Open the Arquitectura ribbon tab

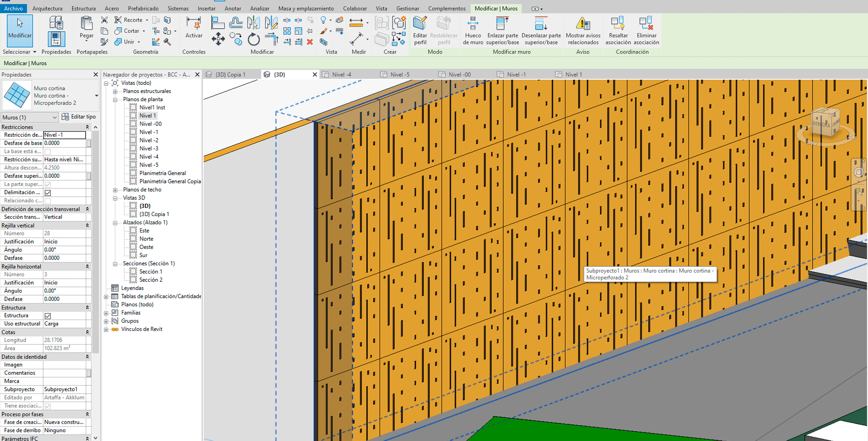[47, 8]
